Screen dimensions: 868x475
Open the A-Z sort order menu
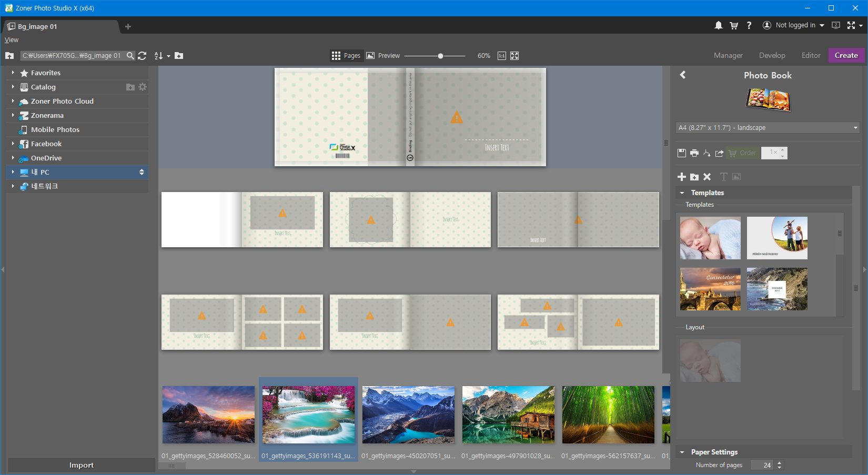(162, 56)
